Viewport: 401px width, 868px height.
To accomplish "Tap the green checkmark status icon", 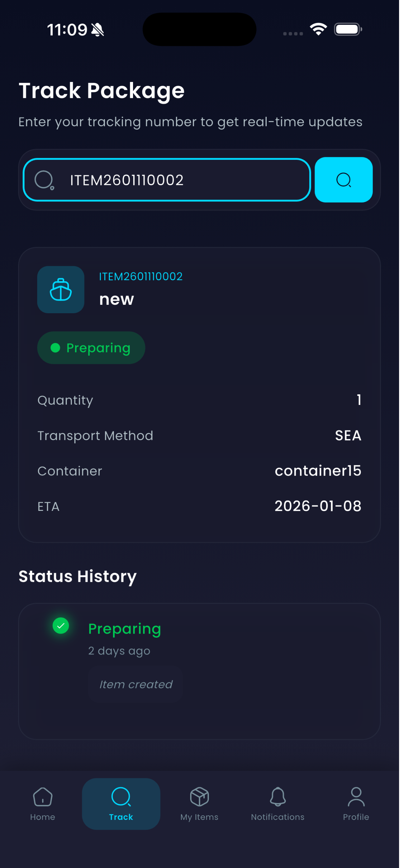I will [61, 626].
